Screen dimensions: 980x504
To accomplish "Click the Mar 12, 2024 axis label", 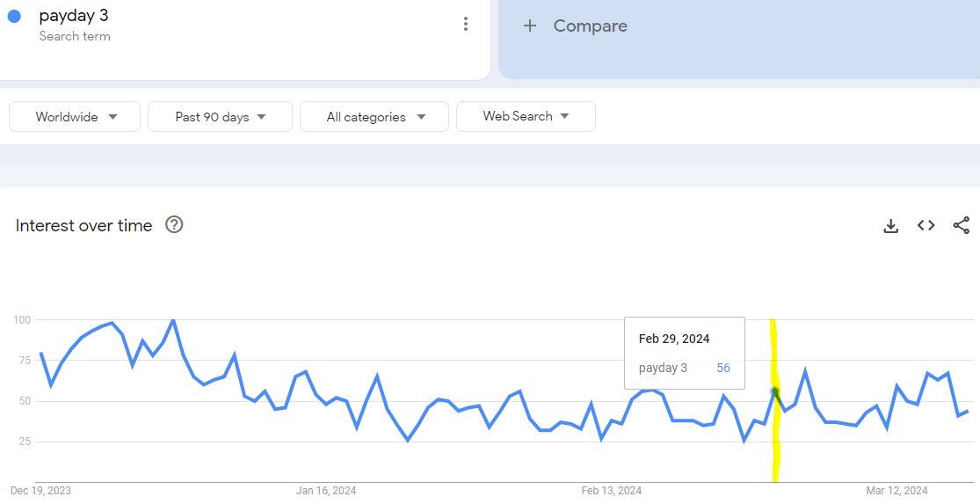I will point(897,491).
